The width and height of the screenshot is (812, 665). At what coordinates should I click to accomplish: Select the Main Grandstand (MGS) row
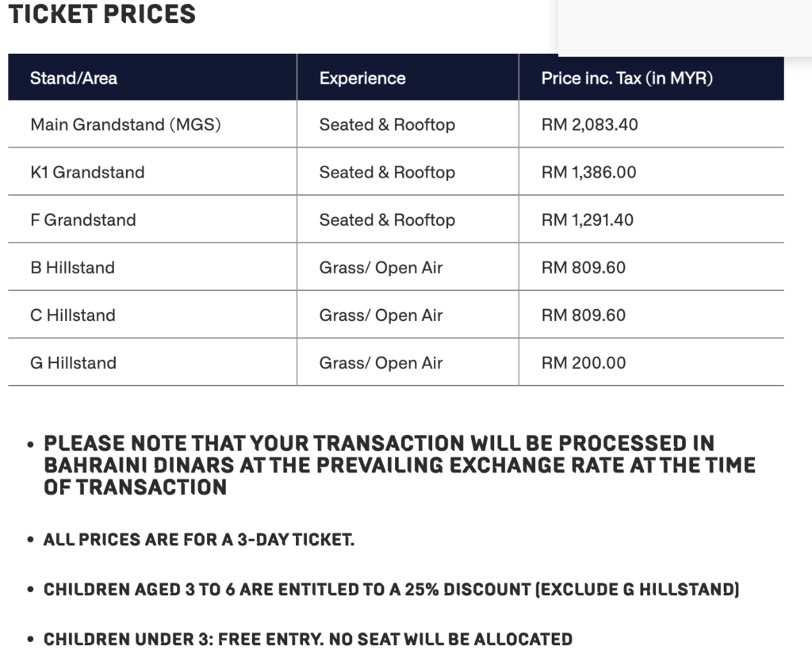click(396, 124)
